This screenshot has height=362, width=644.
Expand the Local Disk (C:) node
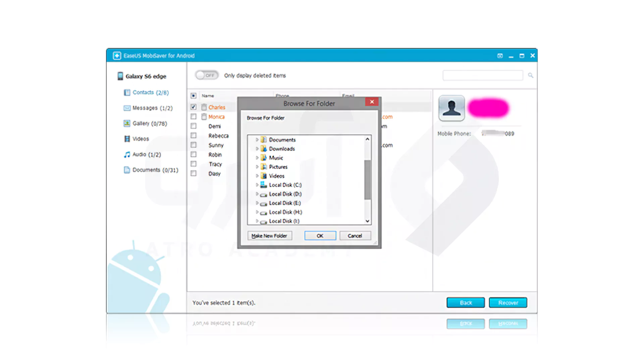pos(257,185)
